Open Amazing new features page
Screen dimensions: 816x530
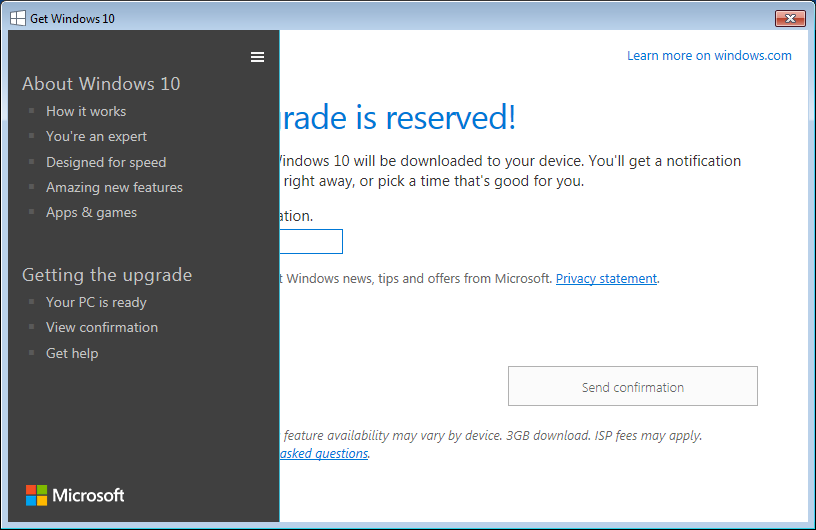coord(114,187)
